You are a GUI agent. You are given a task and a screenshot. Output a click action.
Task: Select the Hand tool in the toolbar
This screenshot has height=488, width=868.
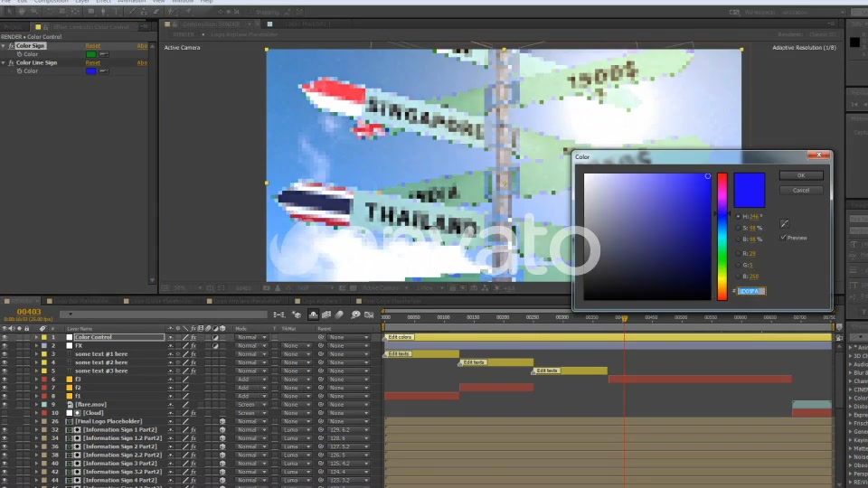[x=22, y=11]
